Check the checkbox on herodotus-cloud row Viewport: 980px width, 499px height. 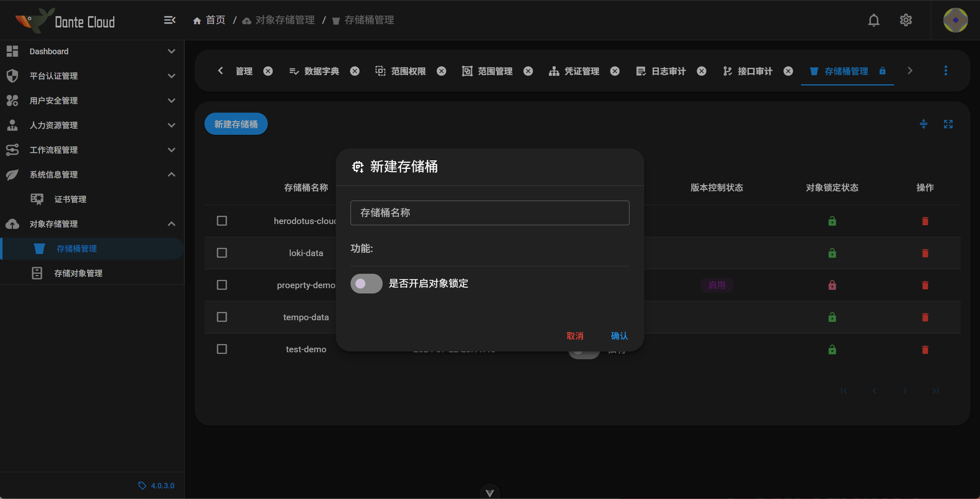222,221
